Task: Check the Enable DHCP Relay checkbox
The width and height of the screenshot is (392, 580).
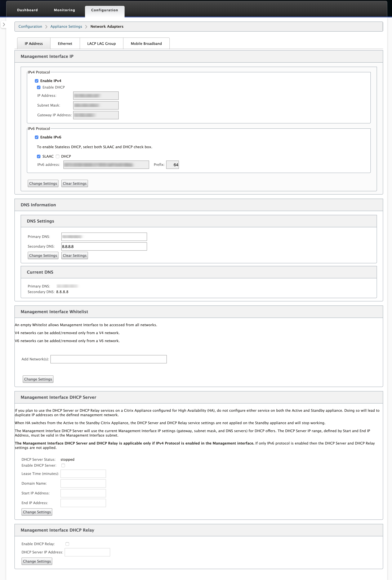Action: click(67, 544)
